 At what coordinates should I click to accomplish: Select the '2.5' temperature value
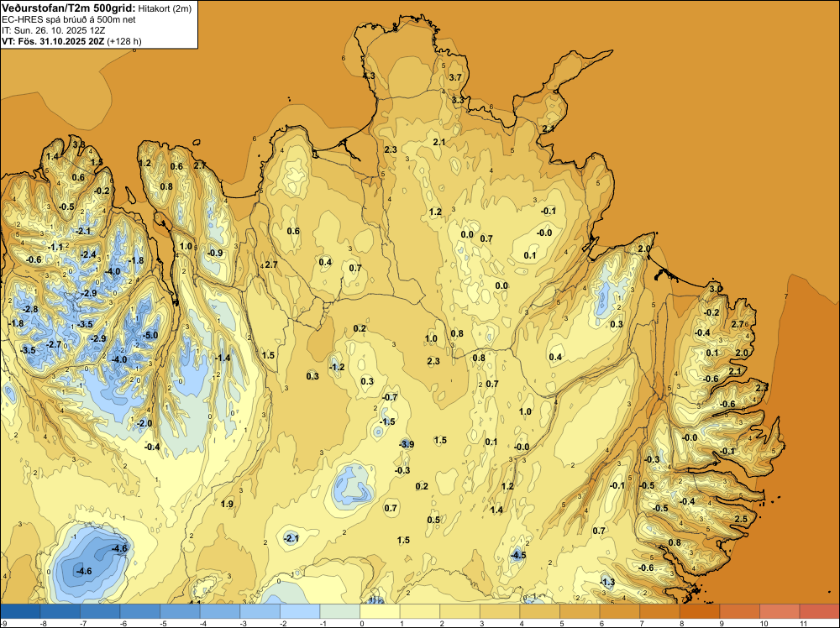pos(741,520)
